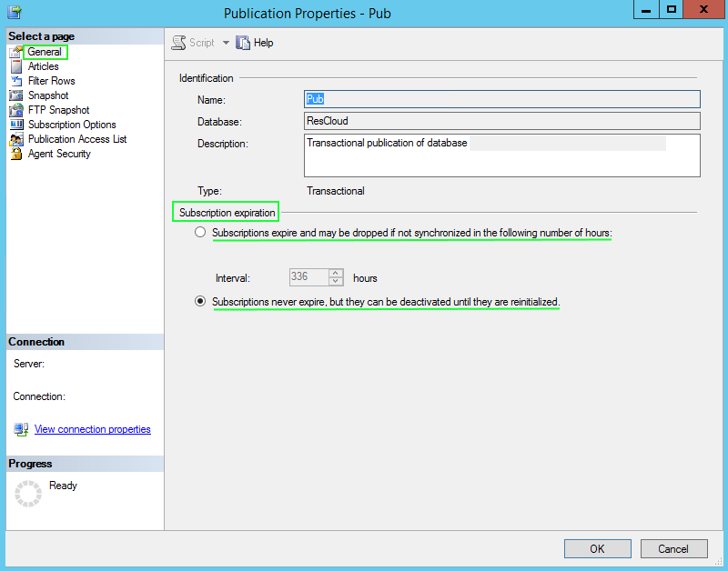Click the 'Server:' label

(29, 364)
